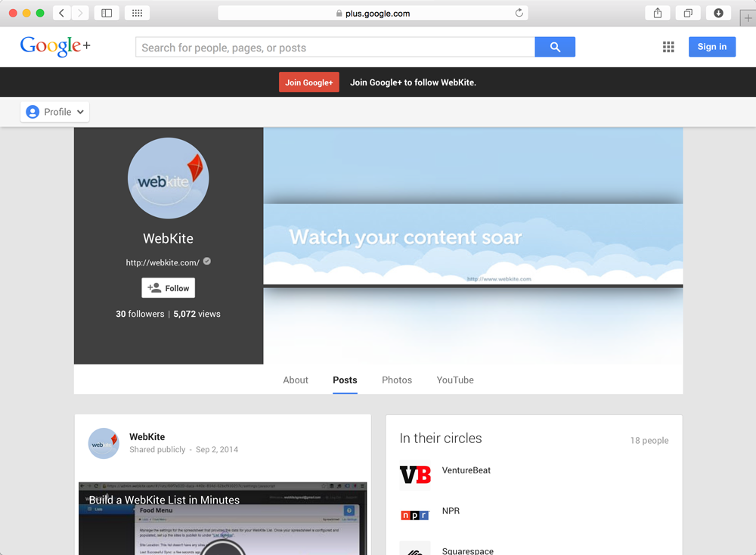Open Safari show all tabs icon
Viewport: 756px width, 555px height.
click(688, 13)
